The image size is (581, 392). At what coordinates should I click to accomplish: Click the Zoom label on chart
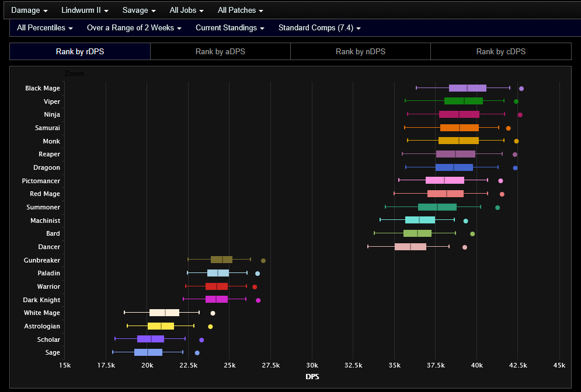point(74,73)
